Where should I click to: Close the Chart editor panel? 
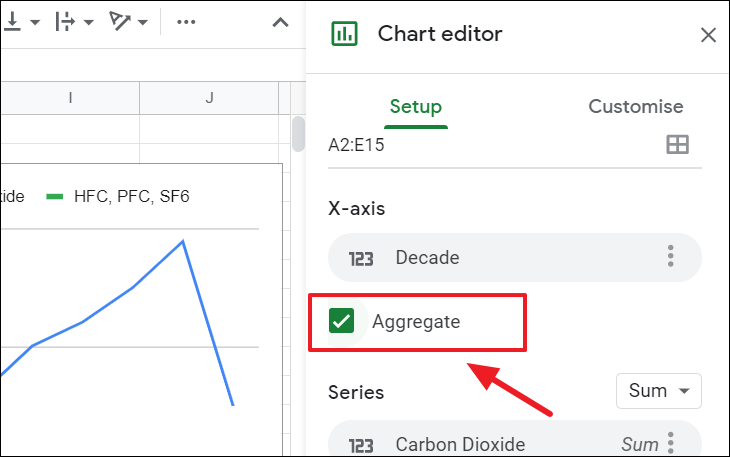click(x=708, y=35)
